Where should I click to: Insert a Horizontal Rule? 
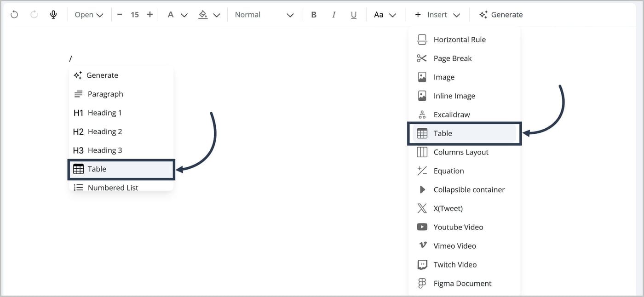pyautogui.click(x=464, y=40)
